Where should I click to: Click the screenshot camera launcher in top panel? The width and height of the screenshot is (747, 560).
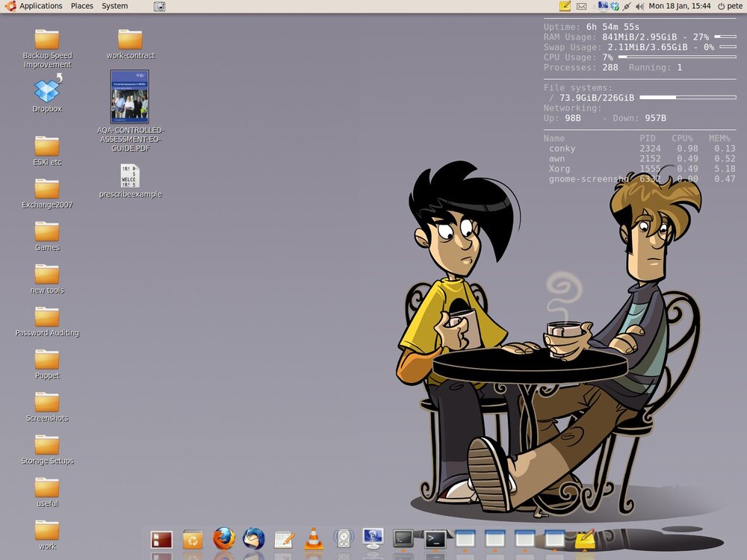click(160, 6)
